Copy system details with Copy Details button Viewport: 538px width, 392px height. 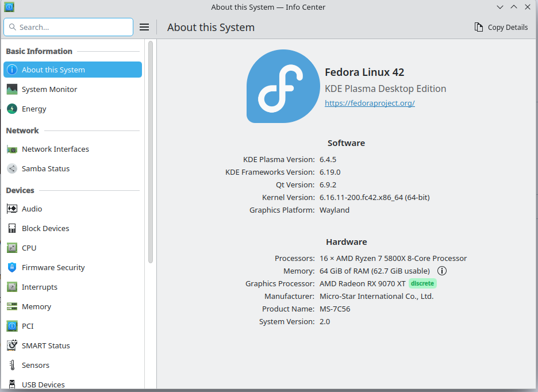(501, 27)
